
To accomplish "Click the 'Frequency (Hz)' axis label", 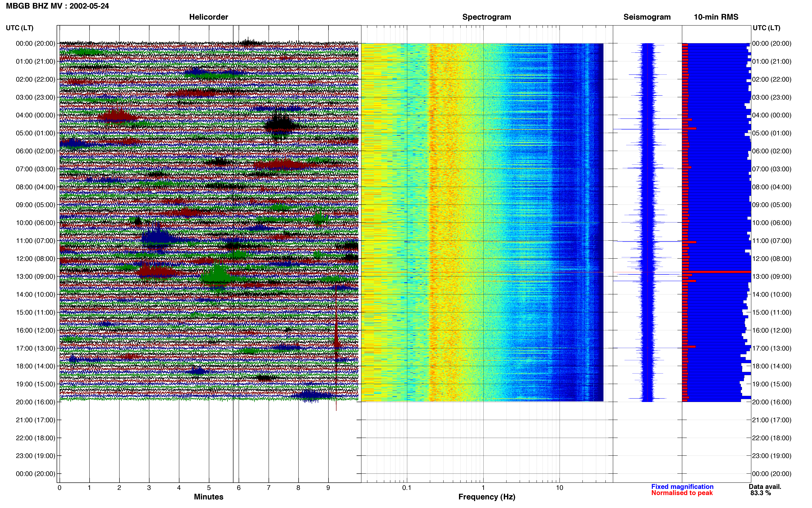I will click(x=487, y=497).
